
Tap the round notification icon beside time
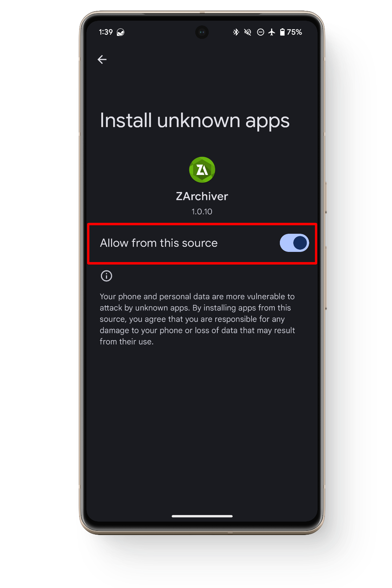pos(121,32)
